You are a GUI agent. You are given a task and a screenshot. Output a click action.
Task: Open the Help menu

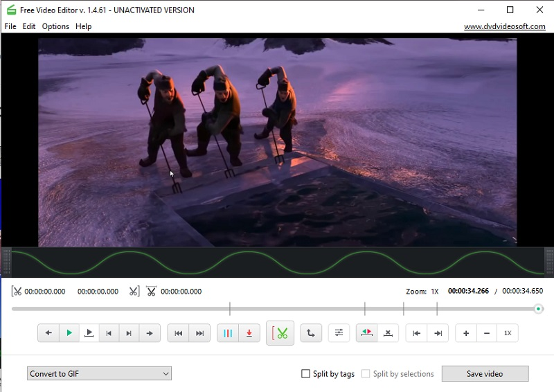click(x=83, y=26)
